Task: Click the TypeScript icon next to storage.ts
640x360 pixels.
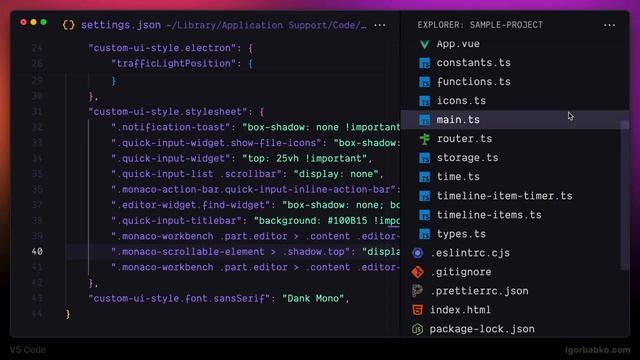Action: pos(424,158)
